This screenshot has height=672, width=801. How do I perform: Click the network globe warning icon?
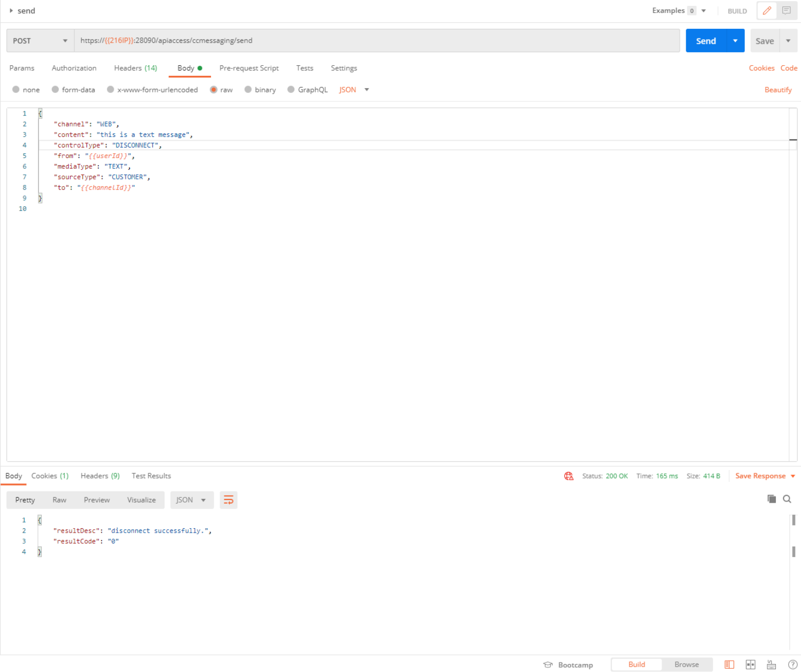tap(569, 476)
